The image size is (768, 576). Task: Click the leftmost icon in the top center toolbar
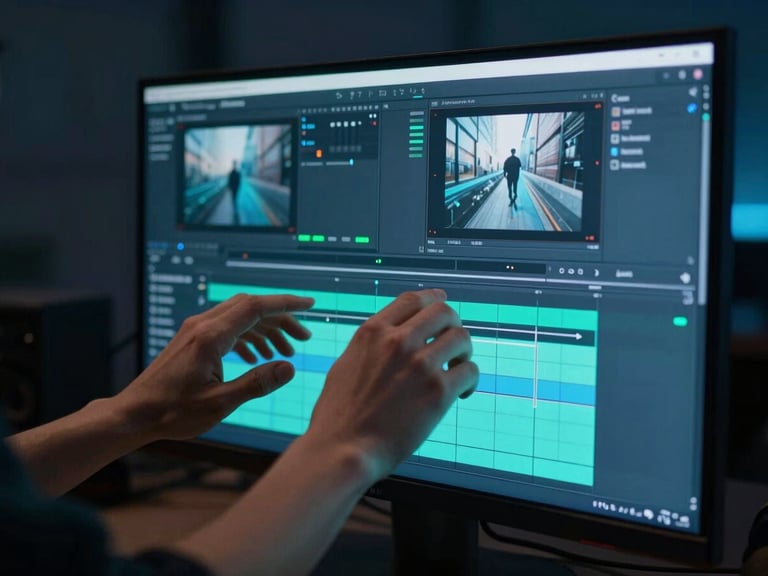pos(339,95)
